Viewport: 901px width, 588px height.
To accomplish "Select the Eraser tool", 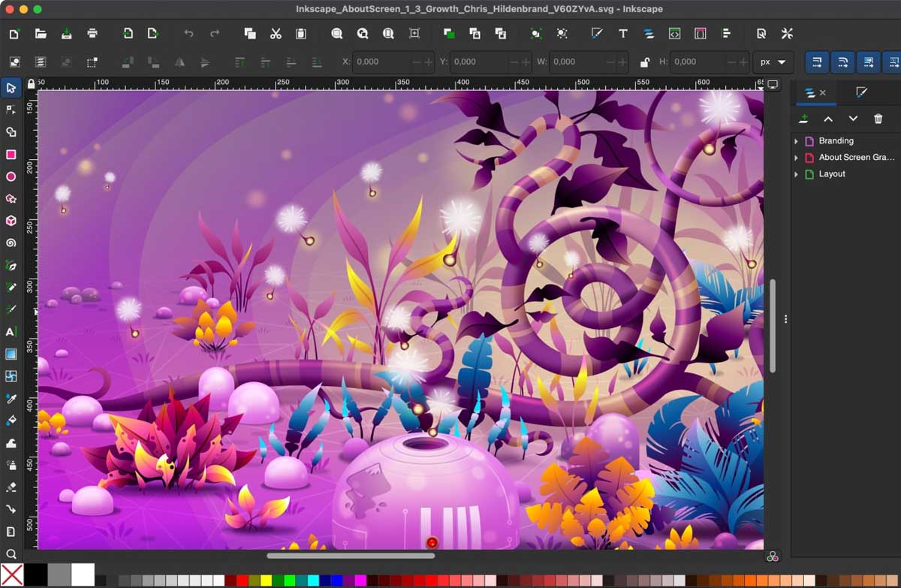I will [11, 487].
